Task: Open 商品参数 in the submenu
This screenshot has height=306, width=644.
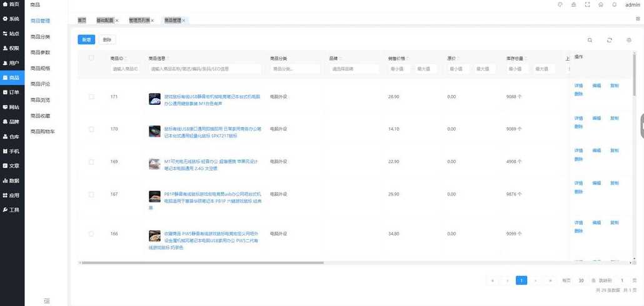Action: click(40, 52)
